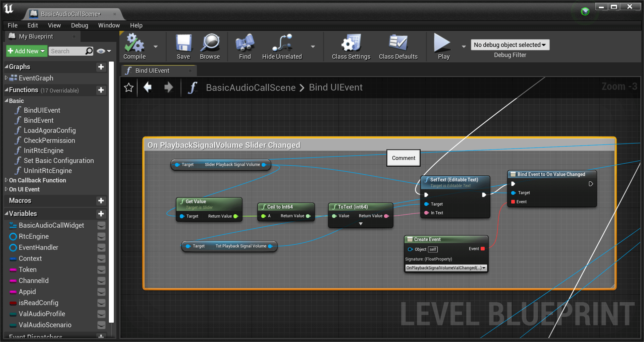644x342 pixels.
Task: Click BasicAudioCallScene breadcrumb link
Action: tap(251, 88)
